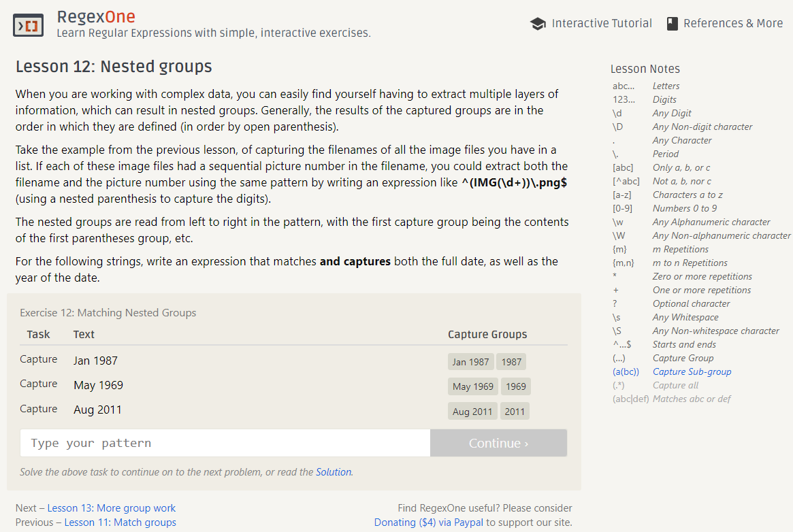Click the bold '^(IMG(\d+))\.png$' example pattern
This screenshot has height=532, width=793.
point(515,182)
